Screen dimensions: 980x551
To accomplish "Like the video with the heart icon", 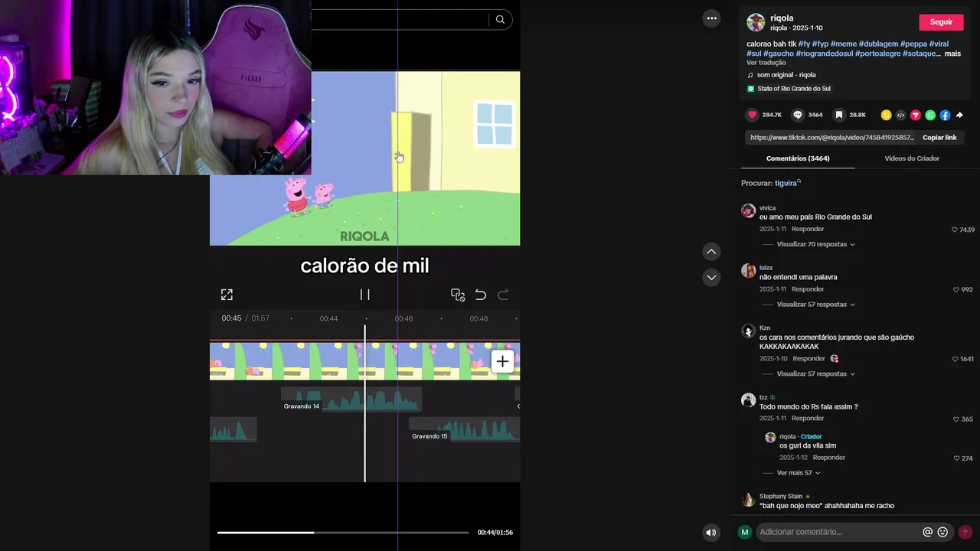I will pos(752,115).
